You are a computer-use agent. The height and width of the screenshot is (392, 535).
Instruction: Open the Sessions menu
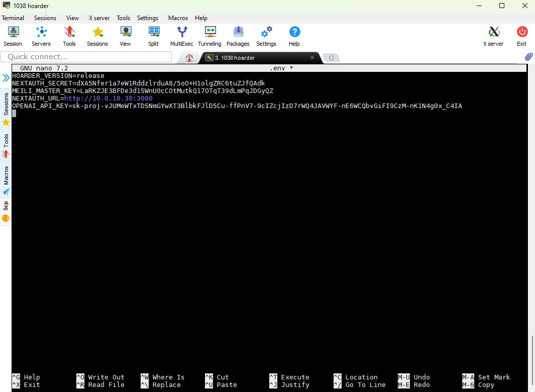[x=45, y=18]
